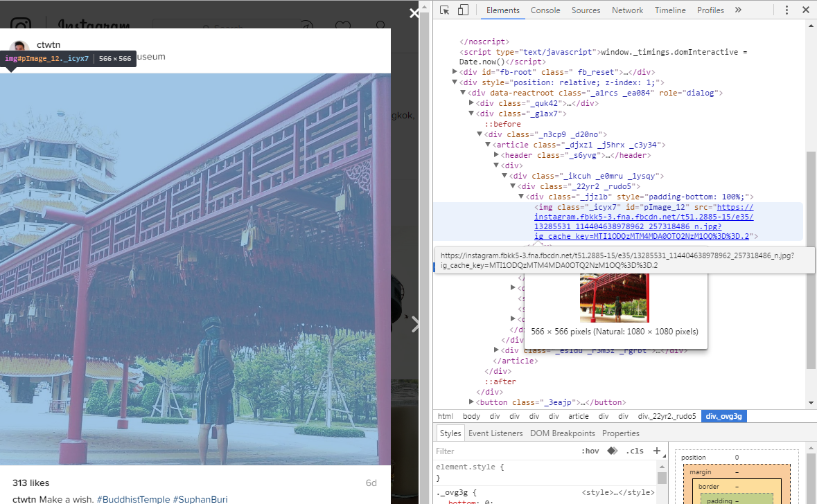
Task: Click the DOM tree scrollbar down arrow
Action: click(811, 403)
